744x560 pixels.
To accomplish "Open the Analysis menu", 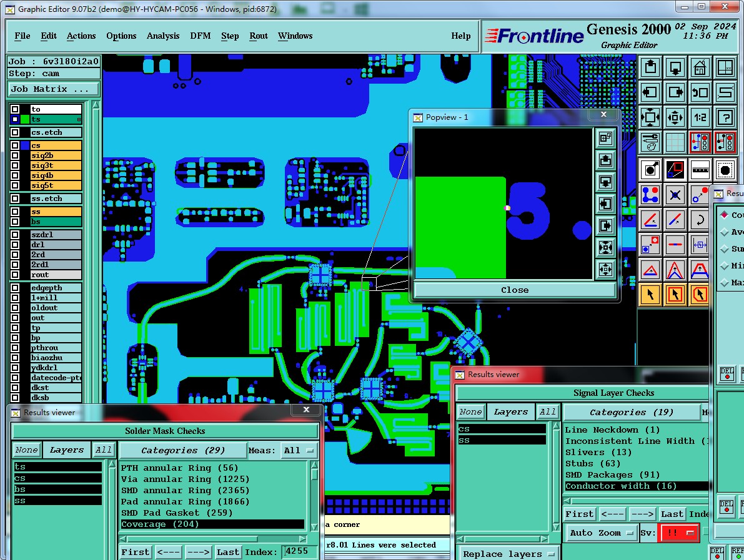I will (163, 36).
